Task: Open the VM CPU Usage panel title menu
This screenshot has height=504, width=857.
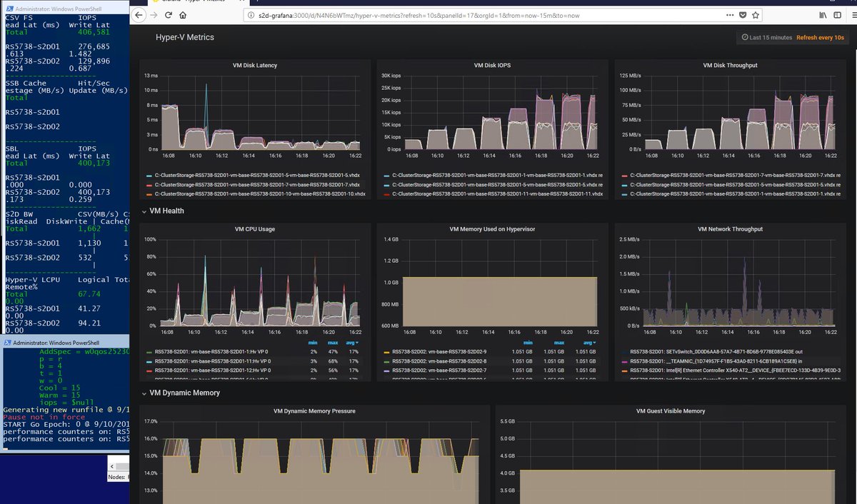Action: click(x=254, y=229)
